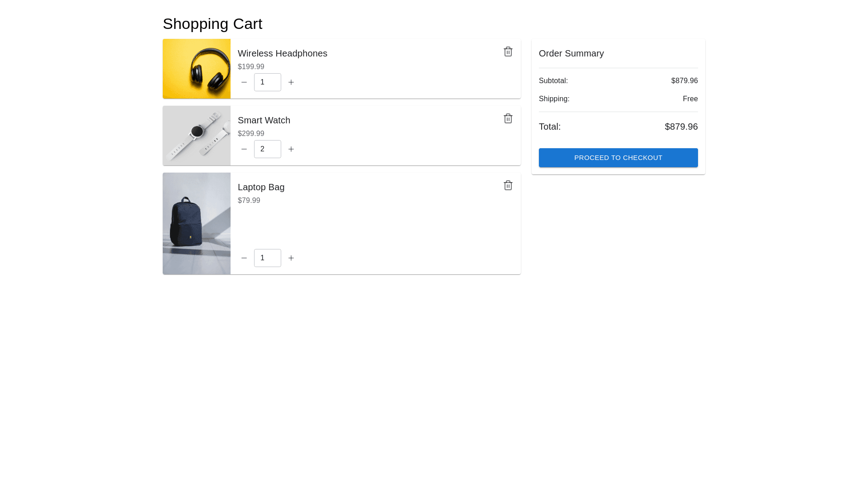Decrease Wireless Headphones quantity with minus
The height and width of the screenshot is (488, 868).
244,82
